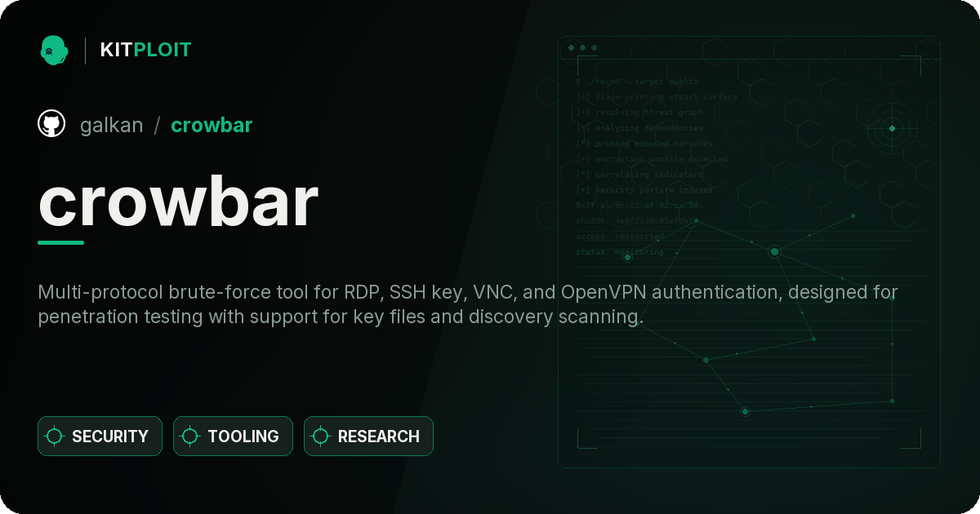
Task: Click the 'analyzing dependencies' terminal line
Action: [x=639, y=128]
